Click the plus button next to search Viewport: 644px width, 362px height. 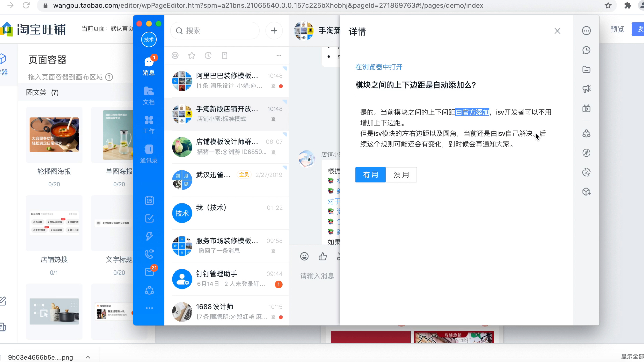(x=274, y=31)
